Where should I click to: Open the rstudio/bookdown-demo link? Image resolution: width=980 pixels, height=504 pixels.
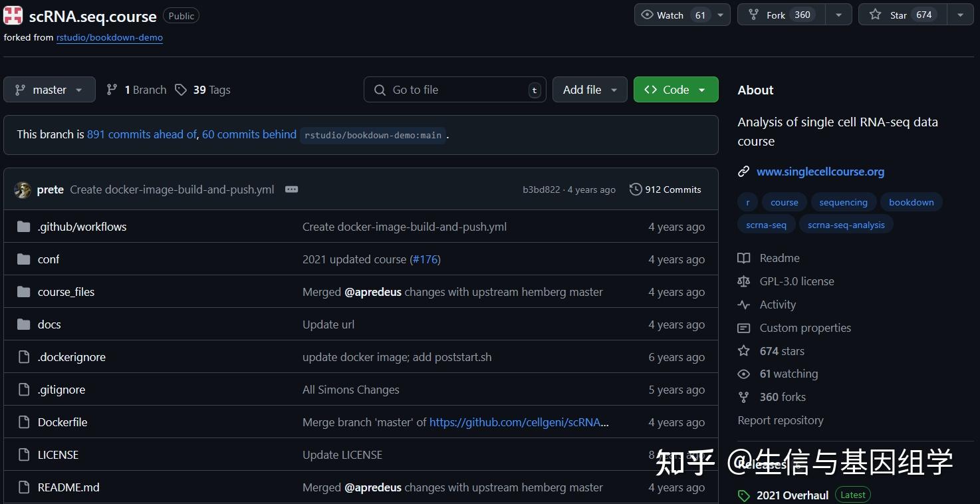click(x=110, y=37)
